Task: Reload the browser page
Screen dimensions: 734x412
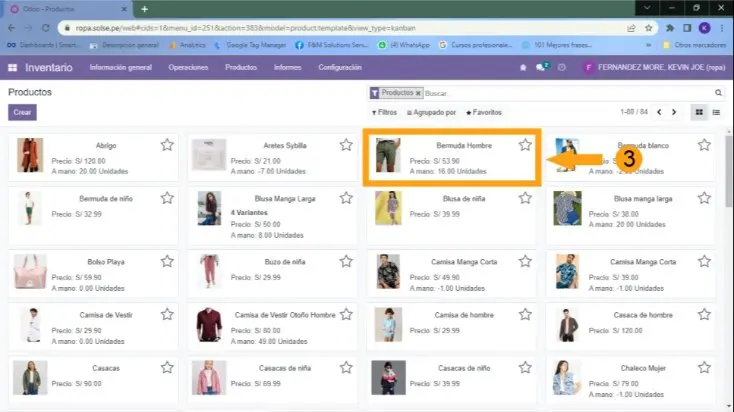Action: coord(47,28)
